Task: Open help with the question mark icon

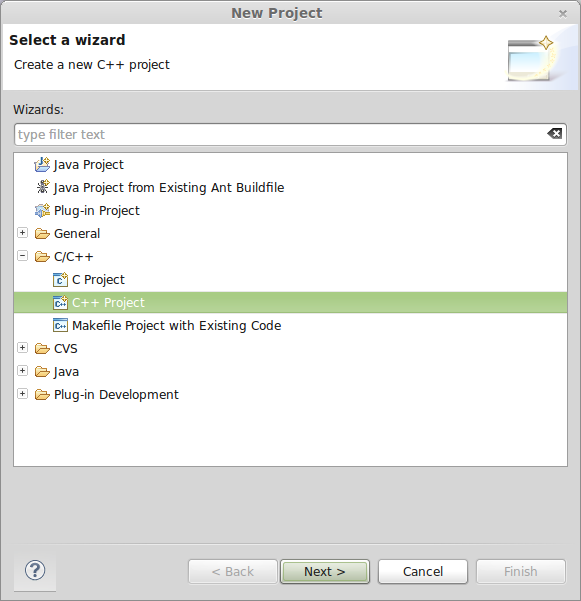Action: [35, 570]
